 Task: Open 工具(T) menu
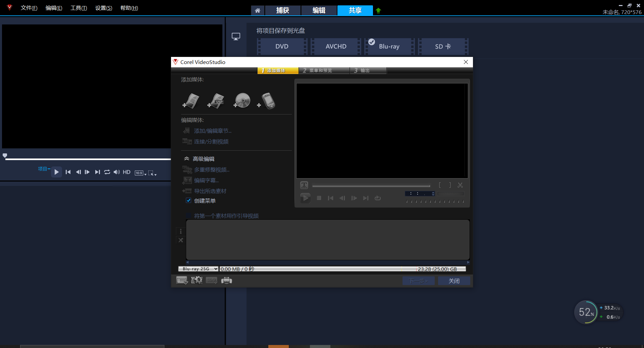coord(79,8)
